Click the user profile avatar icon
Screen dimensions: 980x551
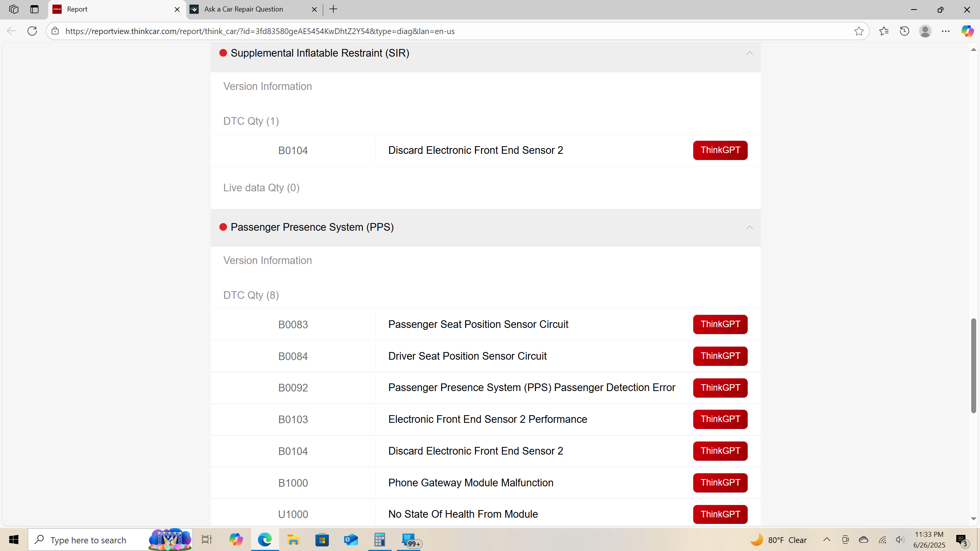point(925,31)
